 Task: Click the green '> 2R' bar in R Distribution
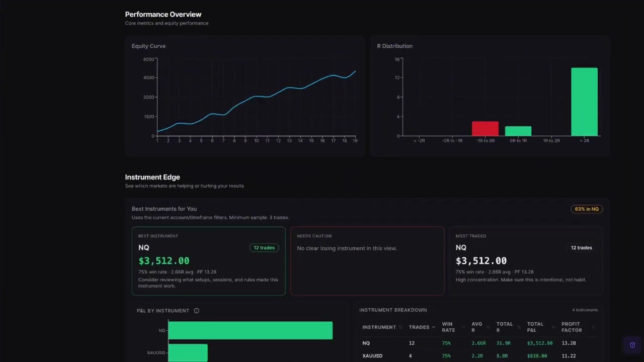tap(584, 102)
